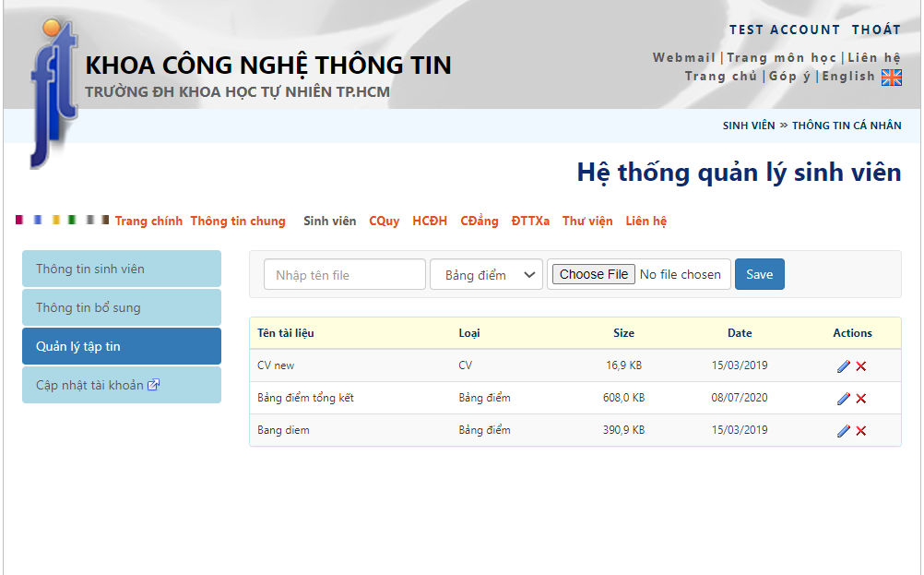Select the CQuy menu item
The width and height of the screenshot is (924, 575).
pyautogui.click(x=384, y=222)
